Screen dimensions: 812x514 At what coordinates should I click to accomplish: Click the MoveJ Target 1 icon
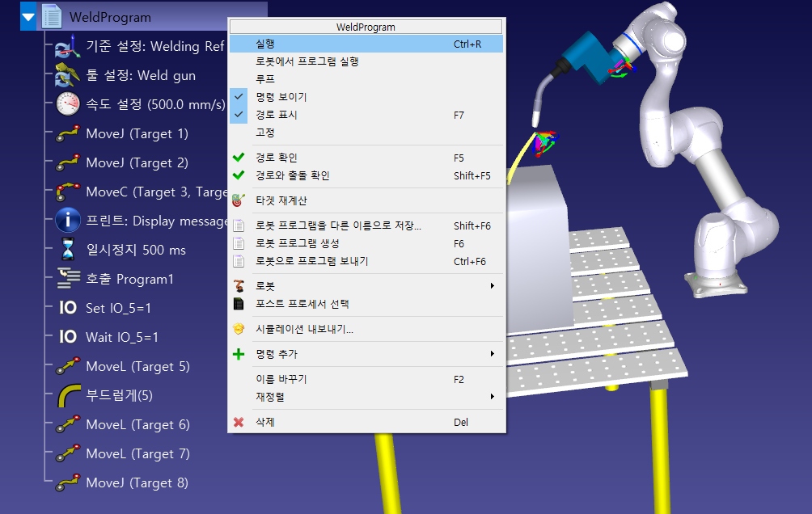point(68,133)
